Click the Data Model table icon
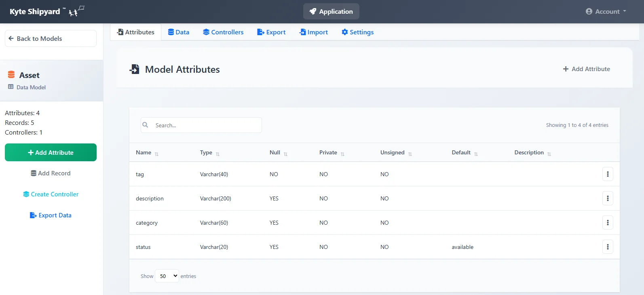The image size is (644, 295). pos(11,87)
